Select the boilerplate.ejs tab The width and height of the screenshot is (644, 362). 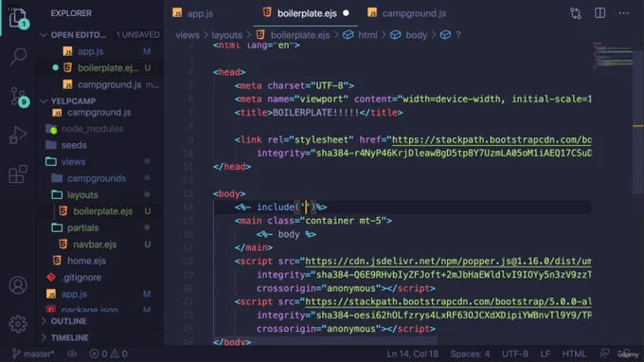click(307, 13)
